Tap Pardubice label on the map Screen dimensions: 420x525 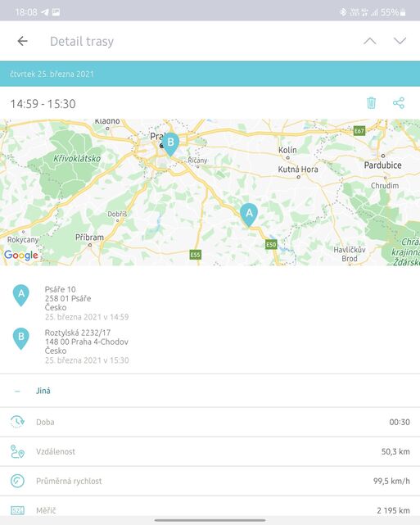coord(383,165)
